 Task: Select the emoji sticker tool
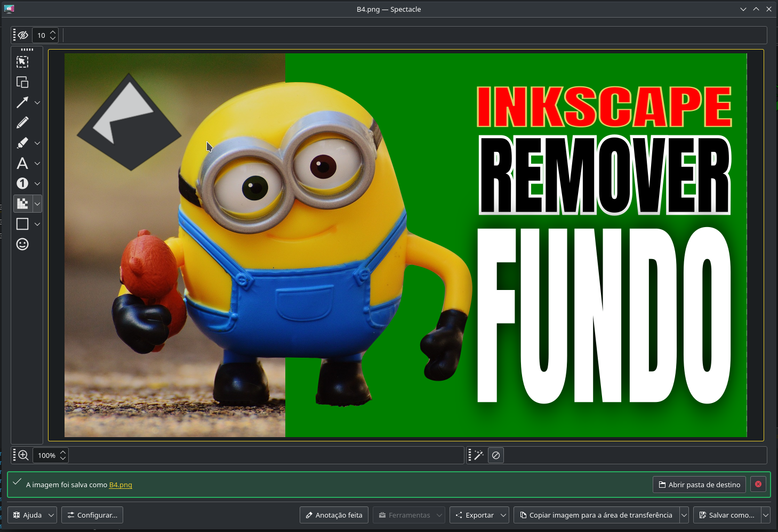[22, 244]
